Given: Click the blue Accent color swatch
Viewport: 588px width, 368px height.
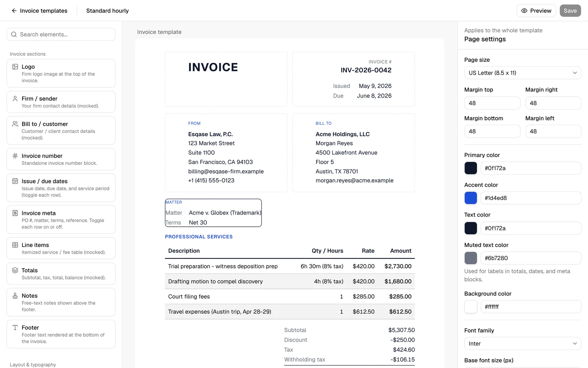Looking at the screenshot, I should 471,198.
